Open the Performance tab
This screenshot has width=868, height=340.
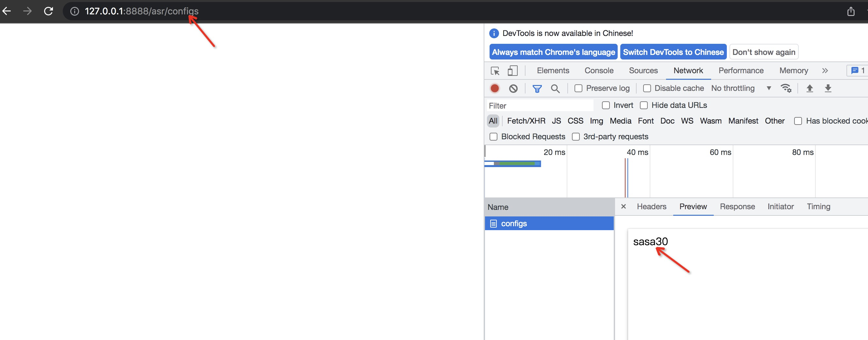[741, 71]
